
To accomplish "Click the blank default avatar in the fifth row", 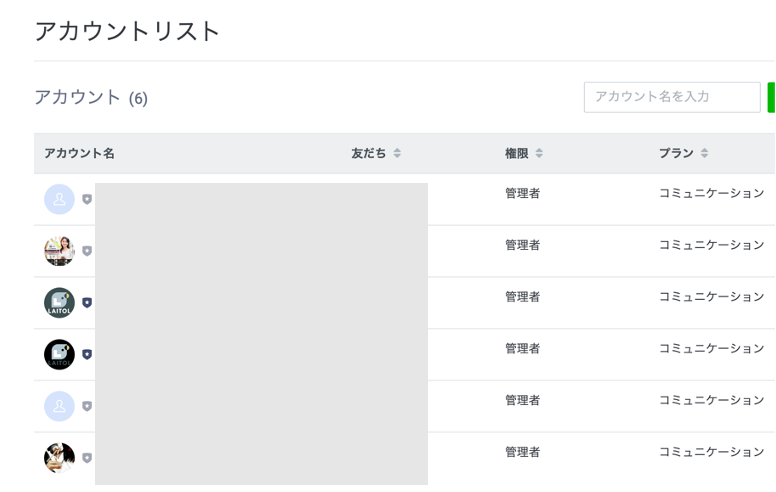I will click(x=59, y=406).
